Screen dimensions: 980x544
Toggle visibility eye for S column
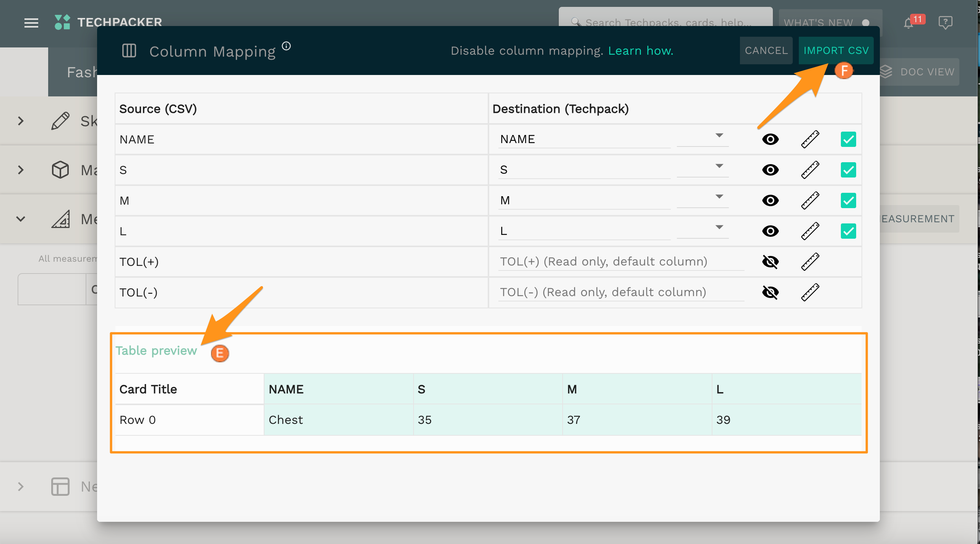tap(770, 170)
